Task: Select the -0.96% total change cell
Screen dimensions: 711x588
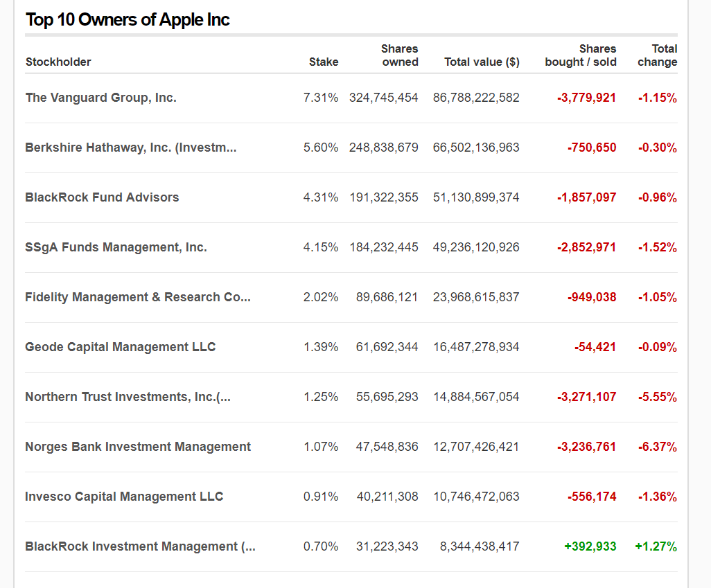Action: click(x=658, y=197)
